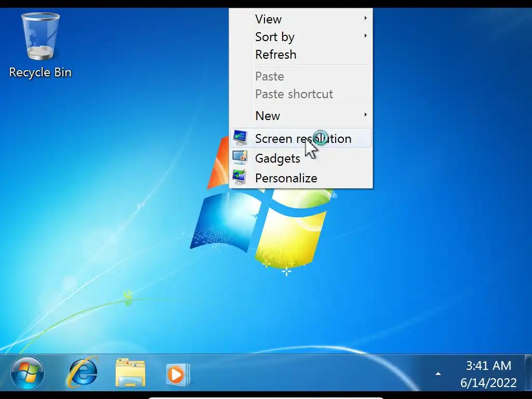Show hidden icons in system tray
This screenshot has width=532, height=399.
pos(438,374)
